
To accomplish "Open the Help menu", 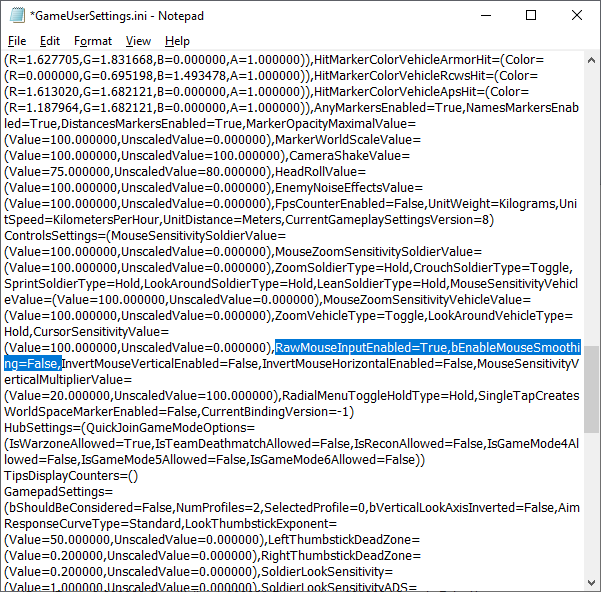I will click(177, 41).
